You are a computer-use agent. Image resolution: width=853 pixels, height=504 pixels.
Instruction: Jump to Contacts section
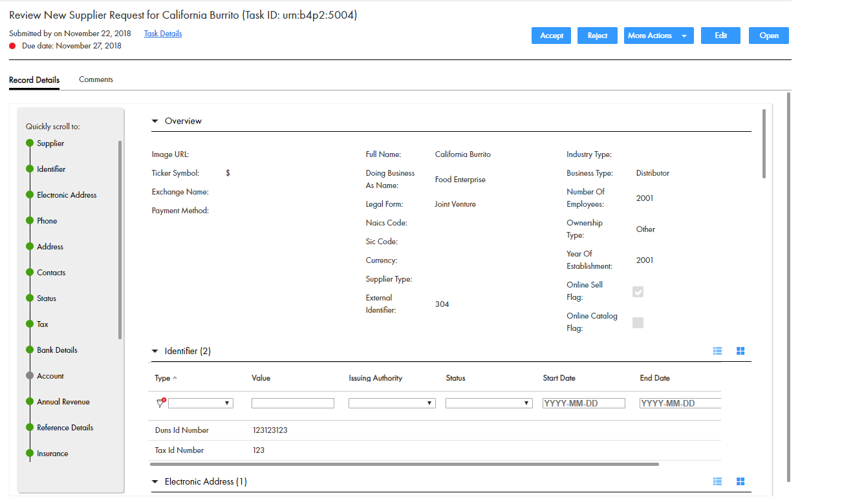51,273
